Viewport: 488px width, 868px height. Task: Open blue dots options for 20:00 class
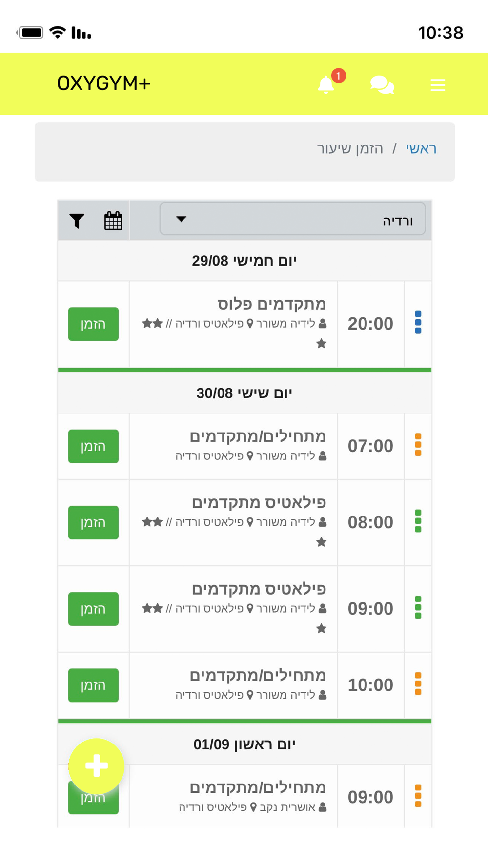tap(418, 323)
